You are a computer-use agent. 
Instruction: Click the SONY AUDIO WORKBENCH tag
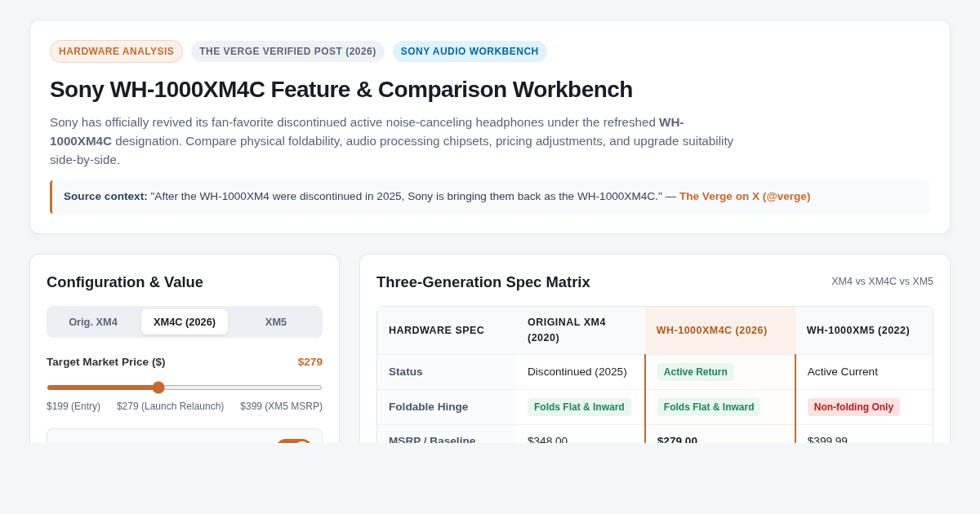click(x=470, y=51)
